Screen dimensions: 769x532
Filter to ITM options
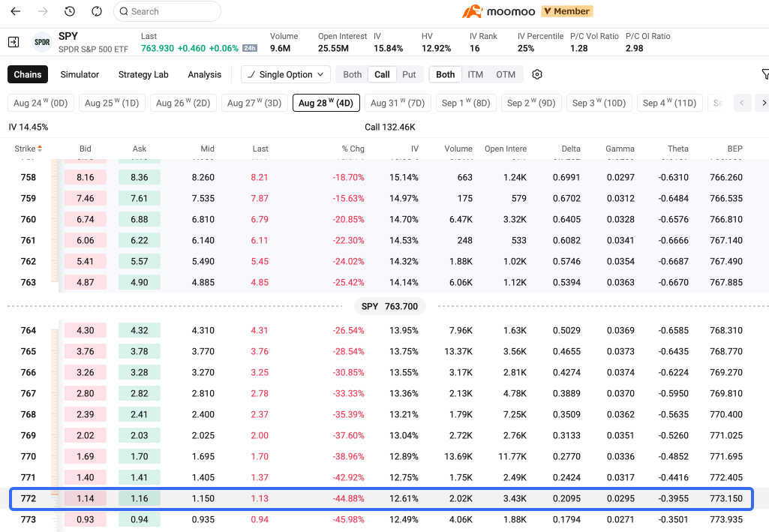(475, 74)
